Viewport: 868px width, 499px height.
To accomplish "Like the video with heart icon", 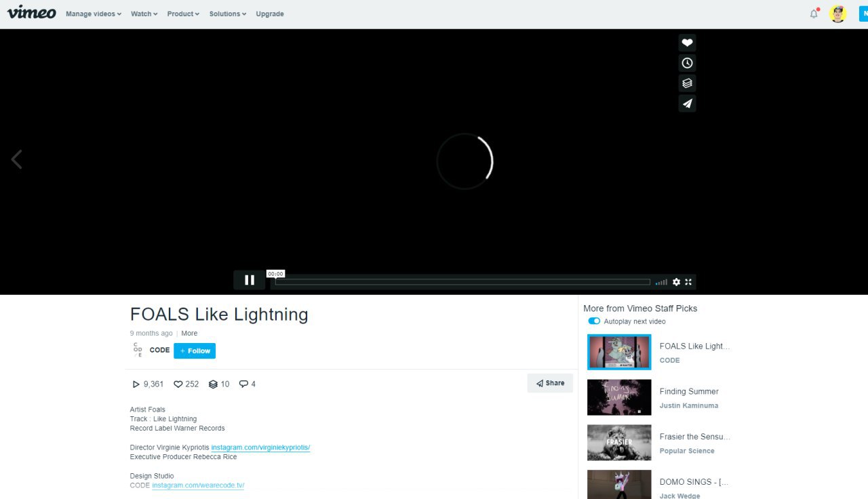I will point(687,43).
